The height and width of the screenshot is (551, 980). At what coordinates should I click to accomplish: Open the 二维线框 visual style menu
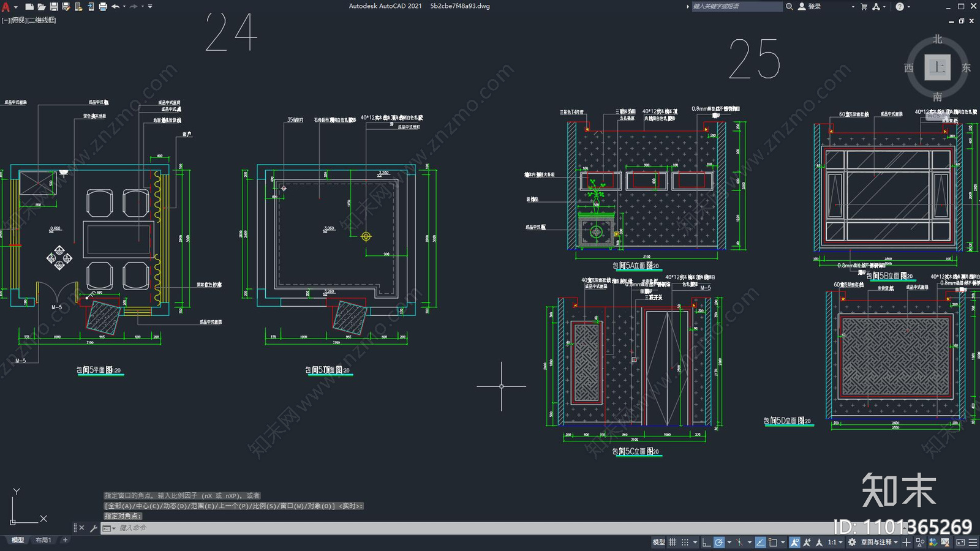[x=42, y=20]
